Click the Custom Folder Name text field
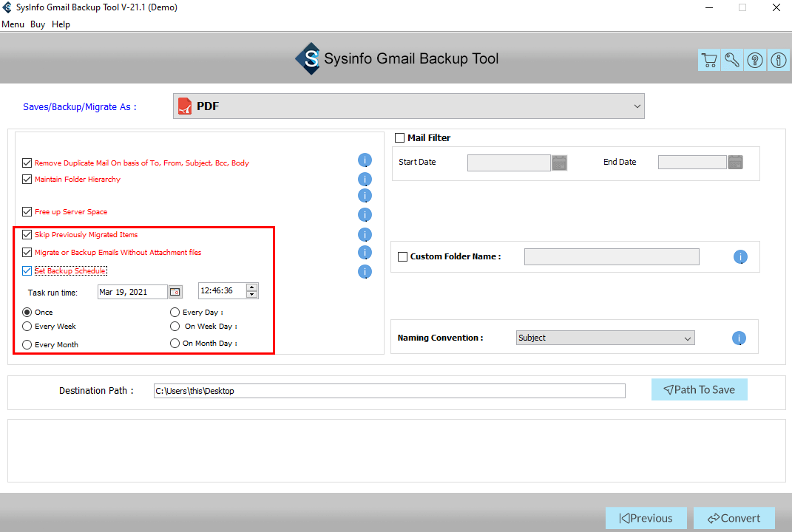 point(612,257)
